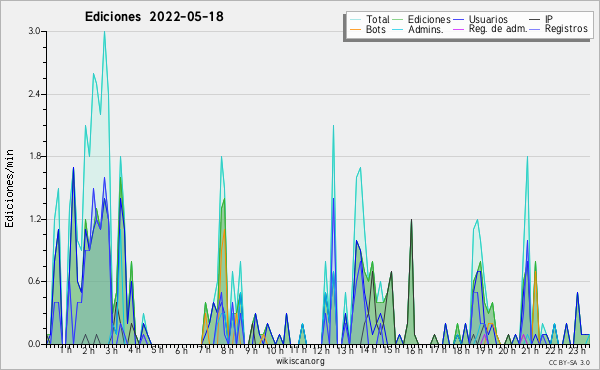Click the wikiscan.org text below chart
This screenshot has height=370, width=600.
click(x=300, y=361)
